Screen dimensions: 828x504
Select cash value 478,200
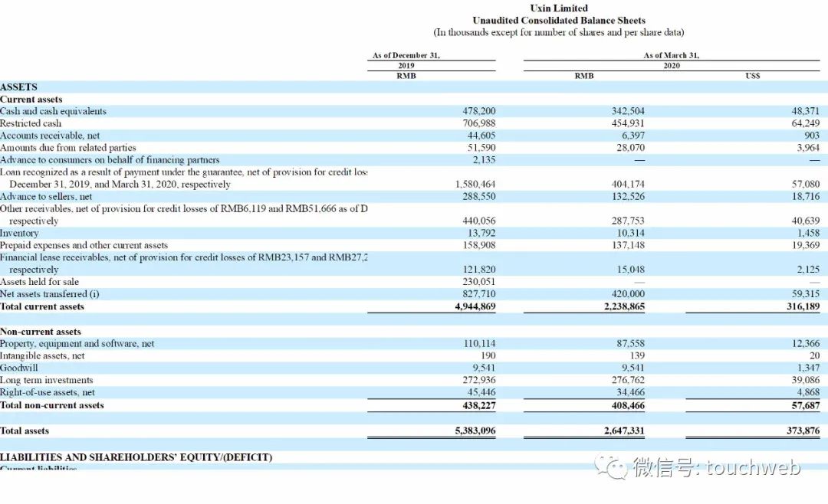(479, 111)
